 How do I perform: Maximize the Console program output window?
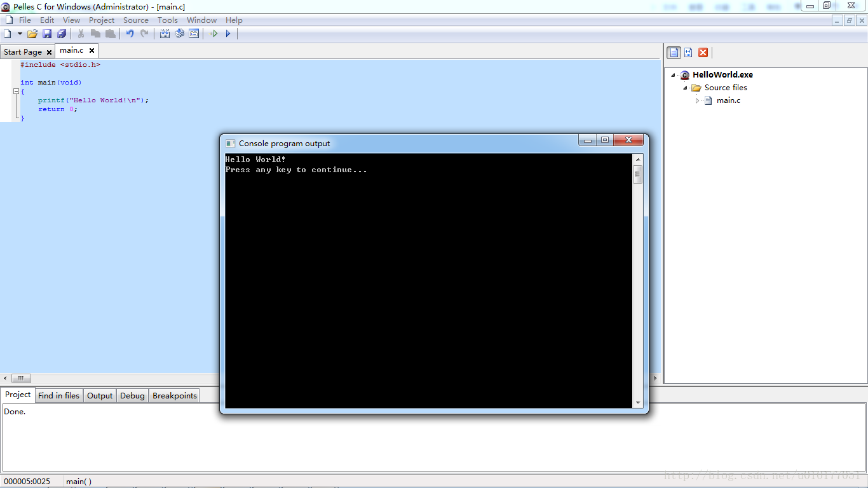coord(605,140)
